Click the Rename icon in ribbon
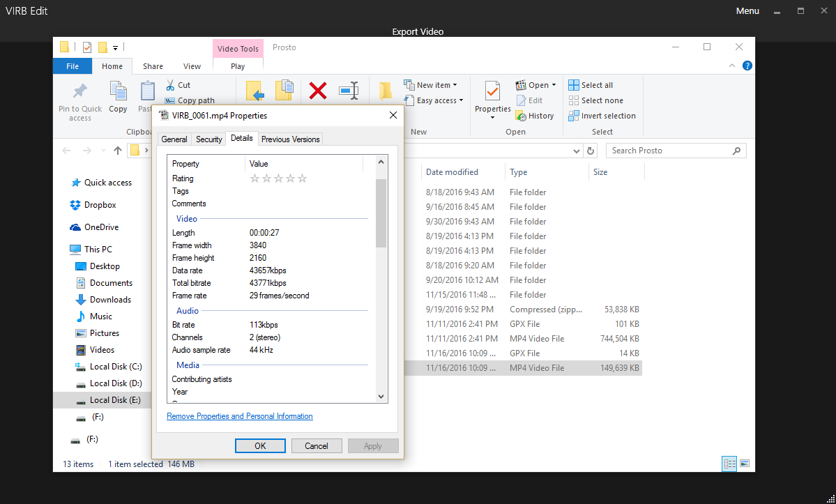This screenshot has width=836, height=504. [x=349, y=91]
